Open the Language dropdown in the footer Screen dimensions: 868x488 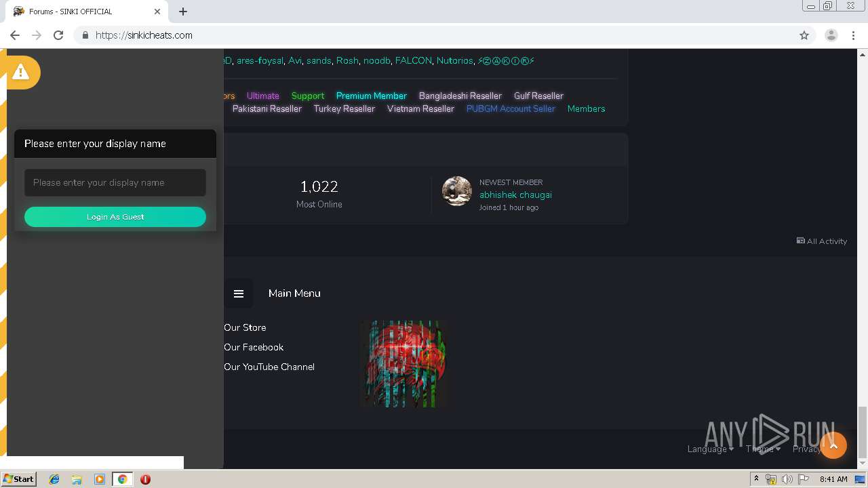tap(710, 449)
